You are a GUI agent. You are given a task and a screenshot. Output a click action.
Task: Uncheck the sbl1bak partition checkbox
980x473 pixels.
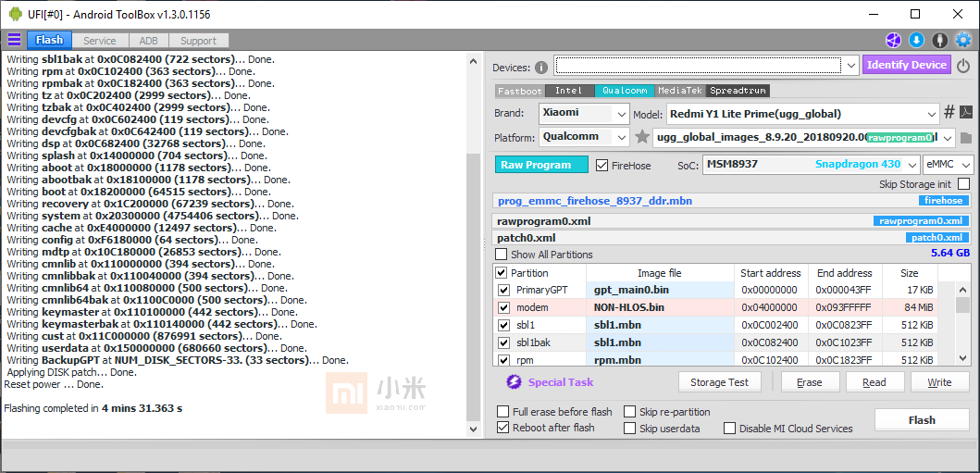(x=503, y=342)
